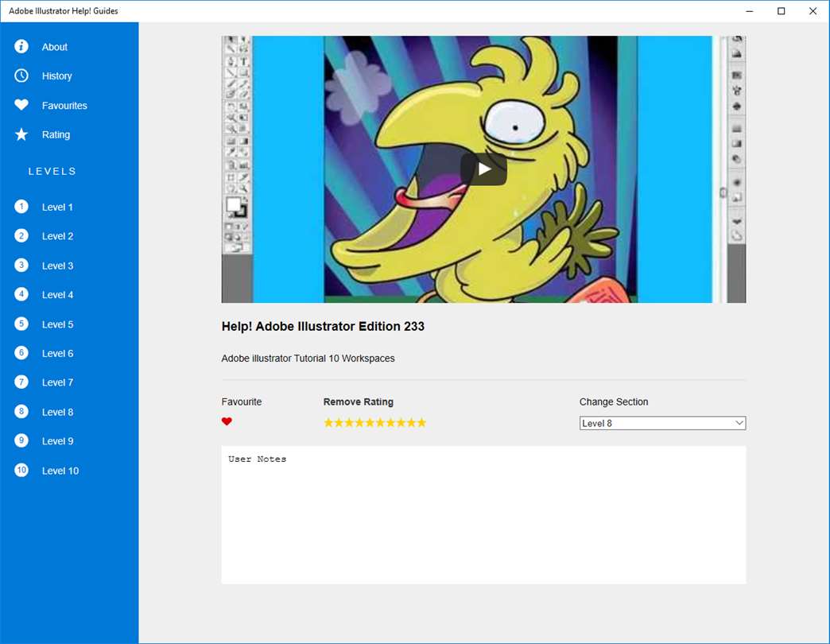The height and width of the screenshot is (644, 830).
Task: Click 'Adobe illustrator Tutorial 10 Workspaces' text
Action: pyautogui.click(x=308, y=359)
